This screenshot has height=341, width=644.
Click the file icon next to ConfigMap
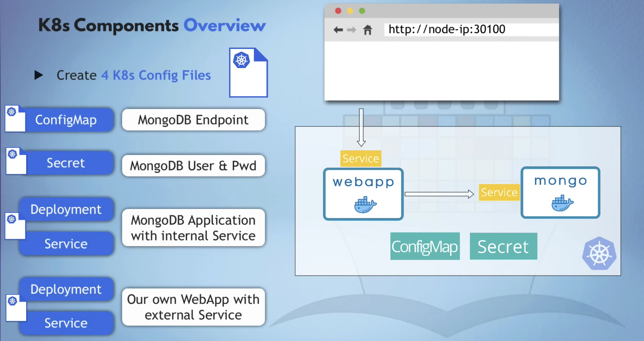coord(15,119)
